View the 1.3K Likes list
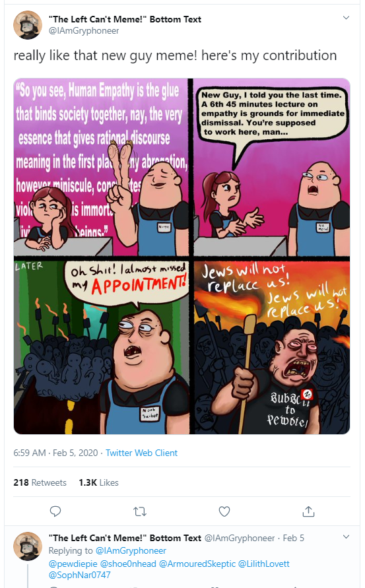Viewport: 365px width, 588px height. tap(98, 482)
